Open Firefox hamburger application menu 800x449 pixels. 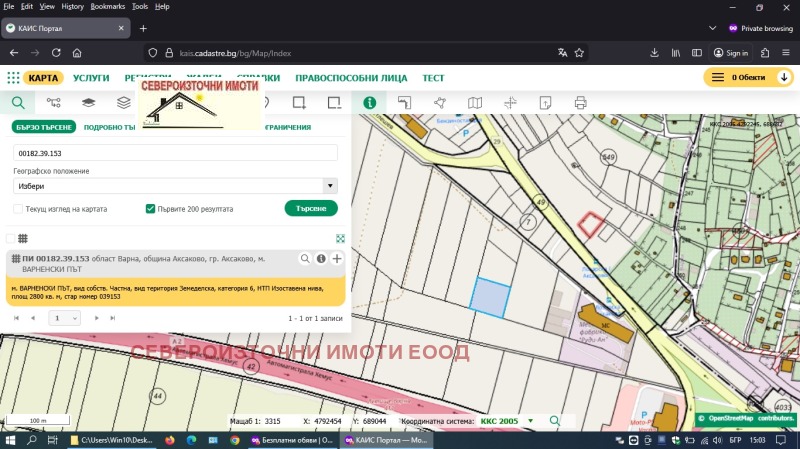pyautogui.click(x=786, y=53)
